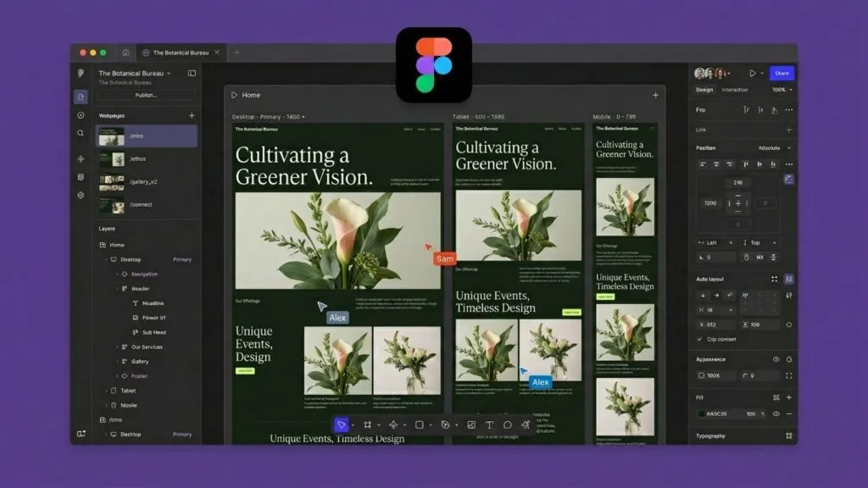Toggle the Clip content checkbox
868x488 pixels.
699,339
